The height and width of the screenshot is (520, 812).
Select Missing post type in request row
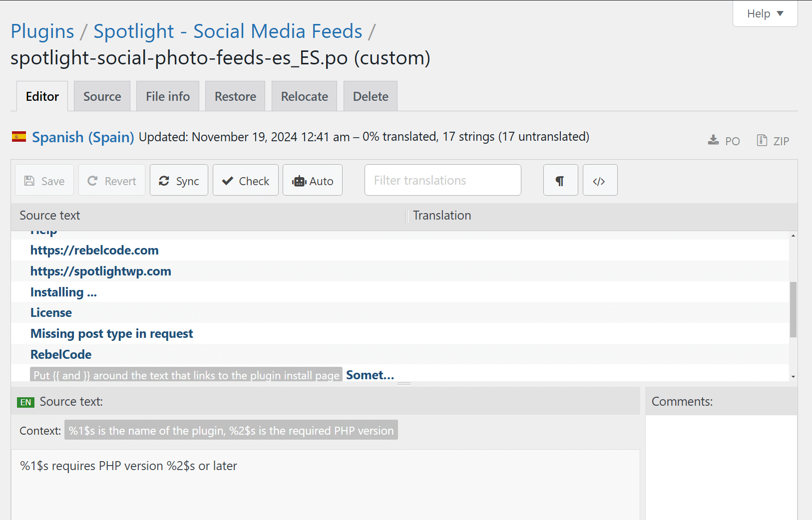(x=400, y=333)
